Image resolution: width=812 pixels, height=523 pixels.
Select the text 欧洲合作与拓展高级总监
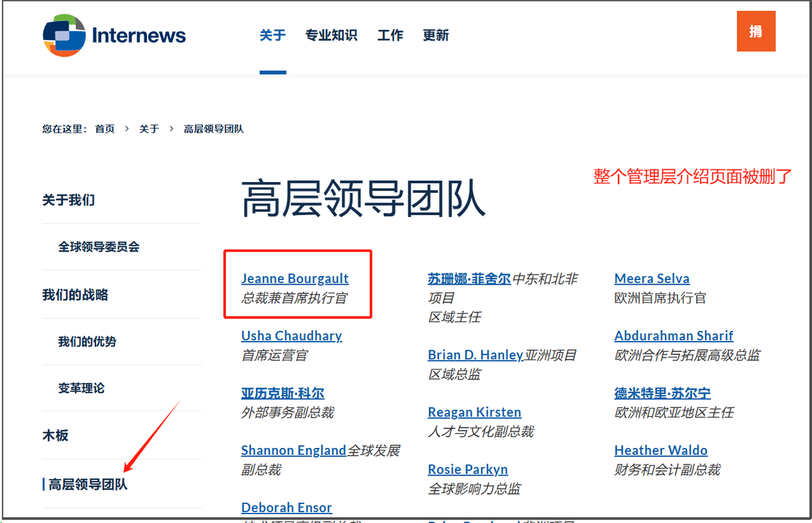pyautogui.click(x=687, y=355)
